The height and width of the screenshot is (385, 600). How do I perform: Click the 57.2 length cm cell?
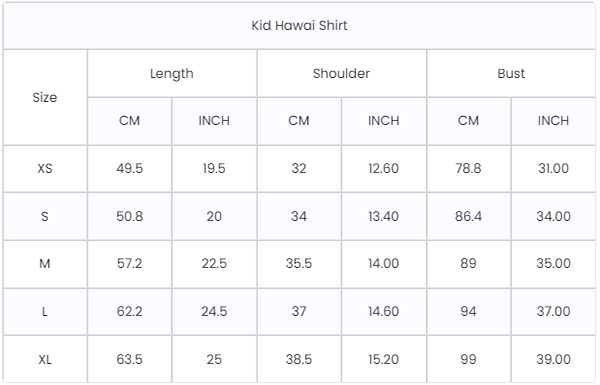(x=130, y=264)
